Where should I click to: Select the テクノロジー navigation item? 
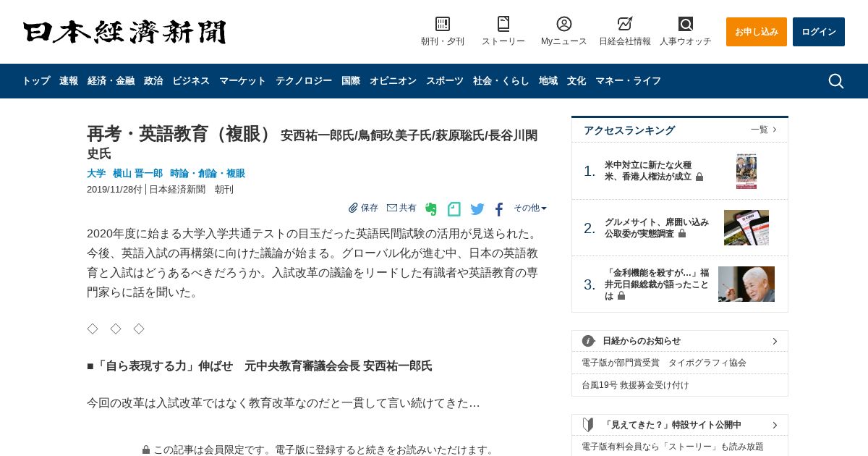click(x=304, y=81)
